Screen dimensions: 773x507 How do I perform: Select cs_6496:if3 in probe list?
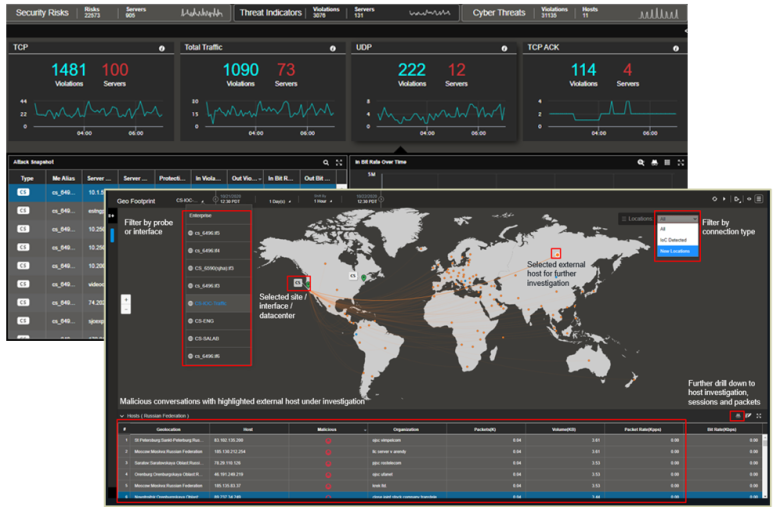click(x=217, y=286)
